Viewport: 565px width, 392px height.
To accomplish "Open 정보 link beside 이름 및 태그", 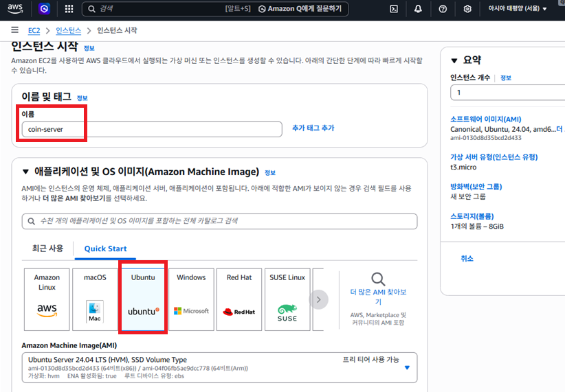I will pos(82,98).
